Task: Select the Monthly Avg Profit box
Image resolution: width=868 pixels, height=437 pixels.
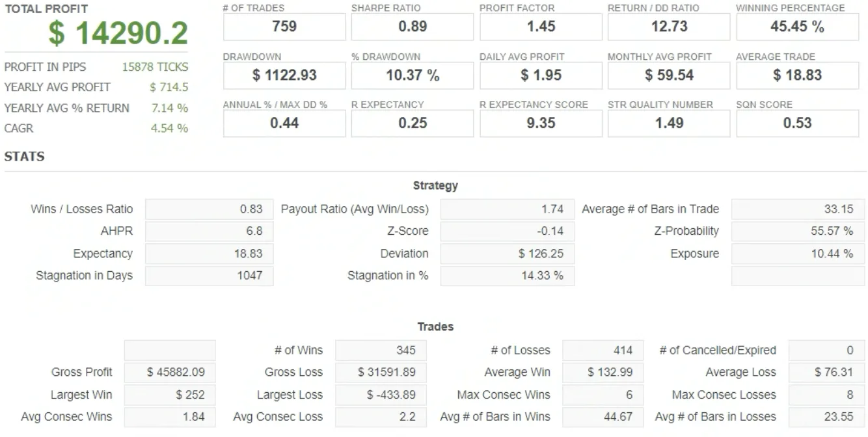Action: click(x=669, y=75)
